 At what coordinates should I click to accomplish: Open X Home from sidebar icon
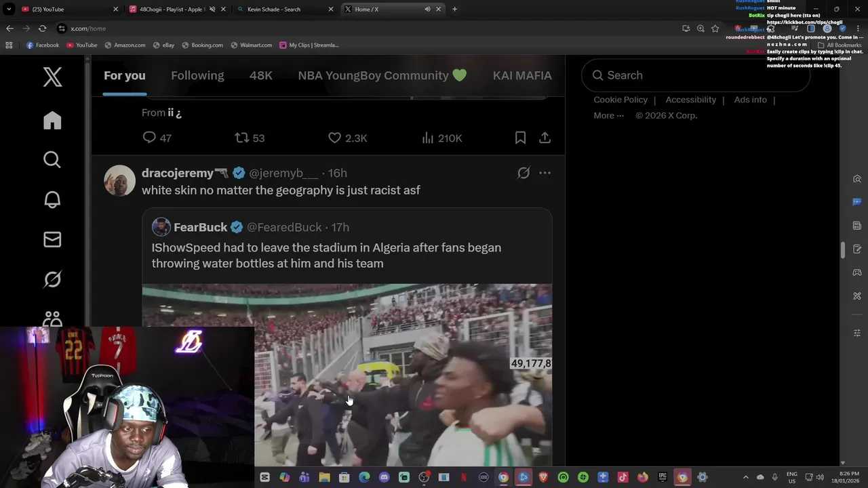[52, 120]
